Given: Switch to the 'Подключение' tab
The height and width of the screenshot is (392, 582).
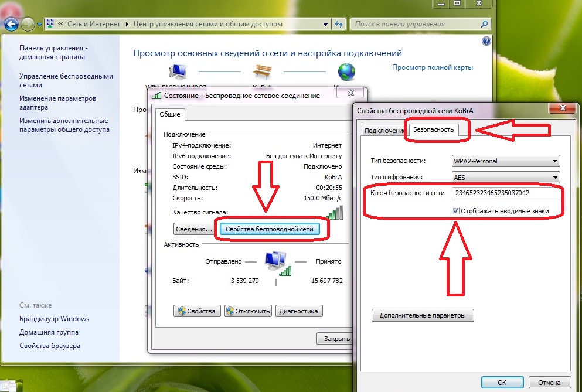Looking at the screenshot, I should [x=383, y=131].
